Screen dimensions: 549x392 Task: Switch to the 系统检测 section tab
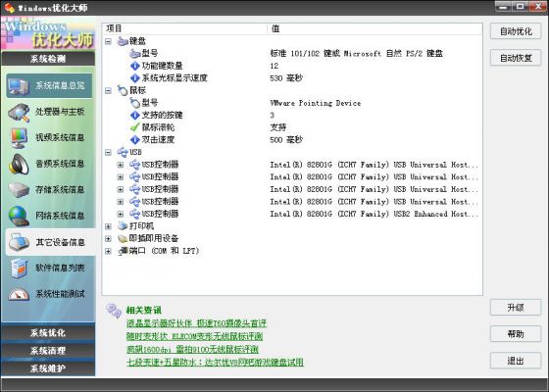[48, 59]
